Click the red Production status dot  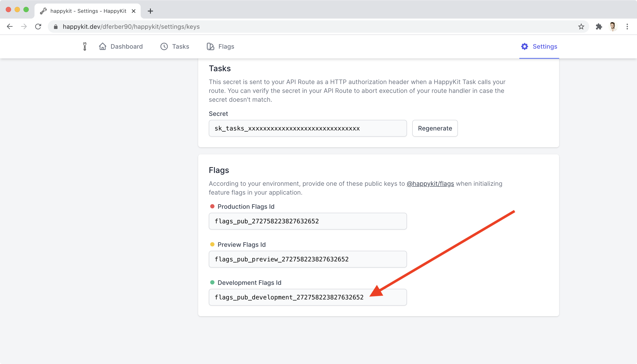click(212, 206)
